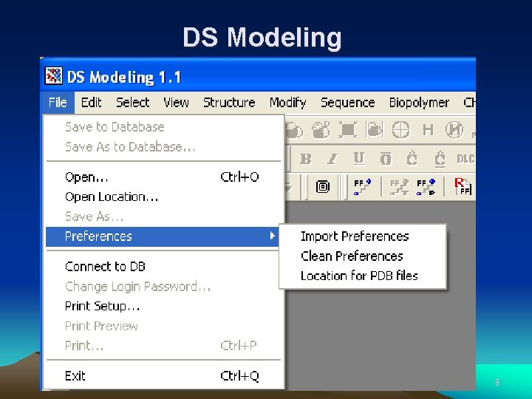Click the red R FF document icon
532x399 pixels.
coord(463,187)
